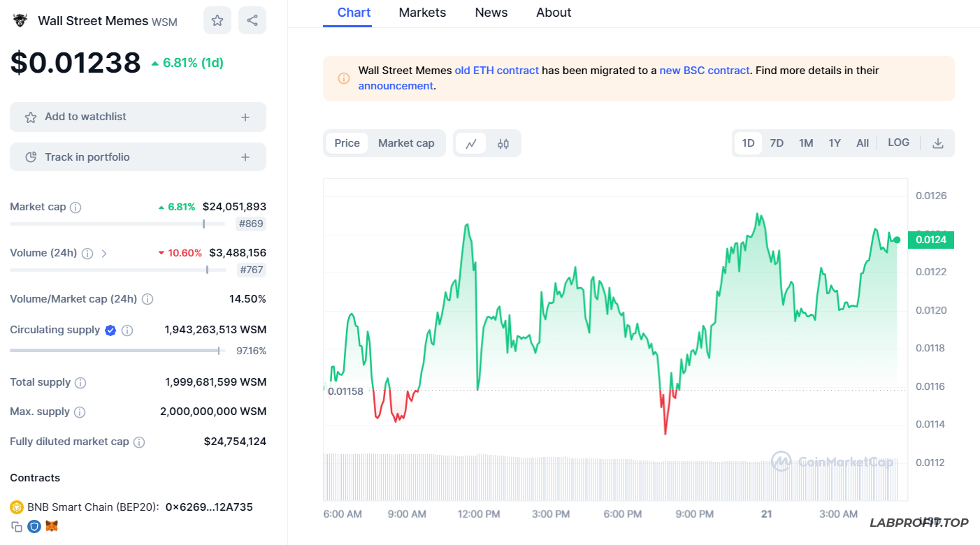Follow the announcement link

(x=396, y=86)
